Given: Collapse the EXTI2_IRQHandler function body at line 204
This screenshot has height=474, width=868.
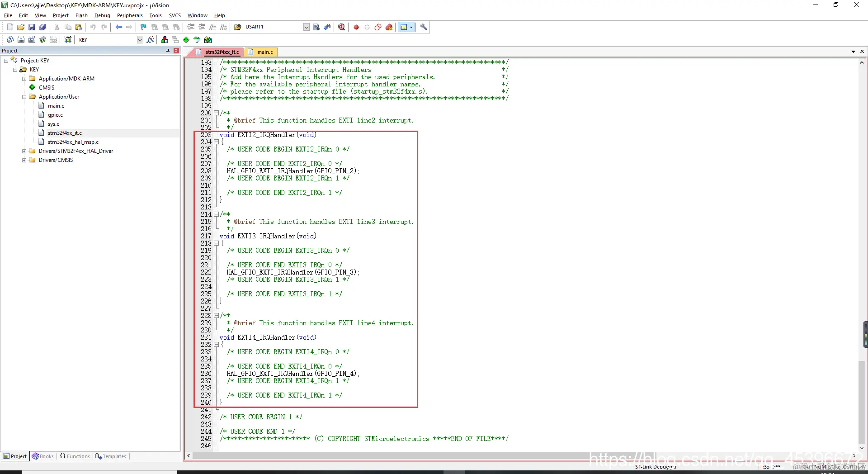Looking at the screenshot, I should [x=216, y=142].
